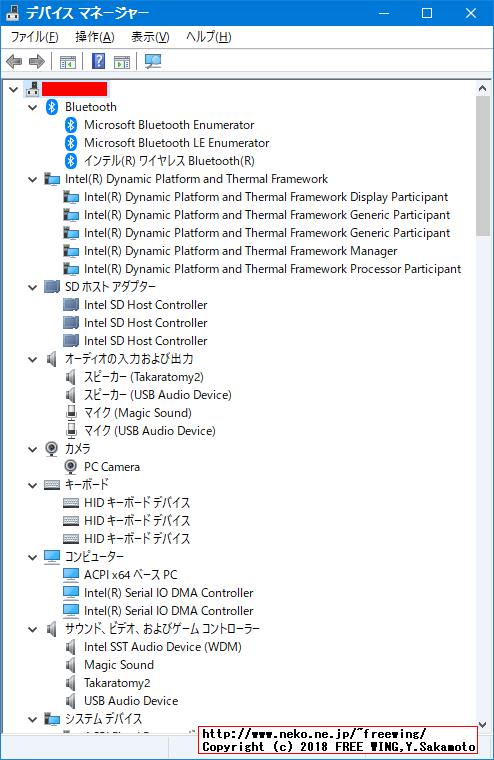Open the ヘルプ(H) menu
The width and height of the screenshot is (494, 760).
click(209, 37)
